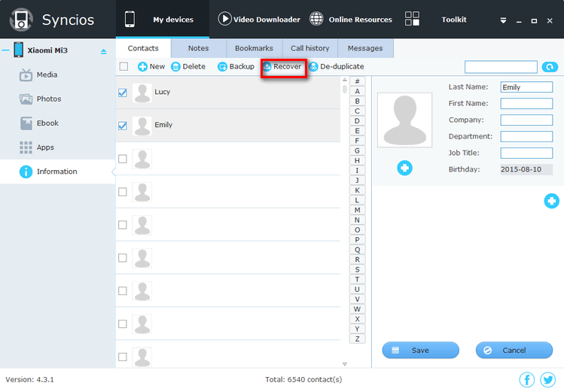The height and width of the screenshot is (392, 564).
Task: Run De-duplicate on contacts
Action: [x=337, y=66]
